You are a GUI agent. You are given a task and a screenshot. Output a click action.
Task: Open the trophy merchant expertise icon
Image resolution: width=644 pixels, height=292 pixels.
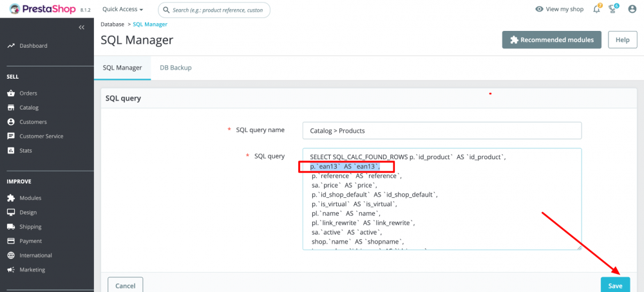(613, 8)
